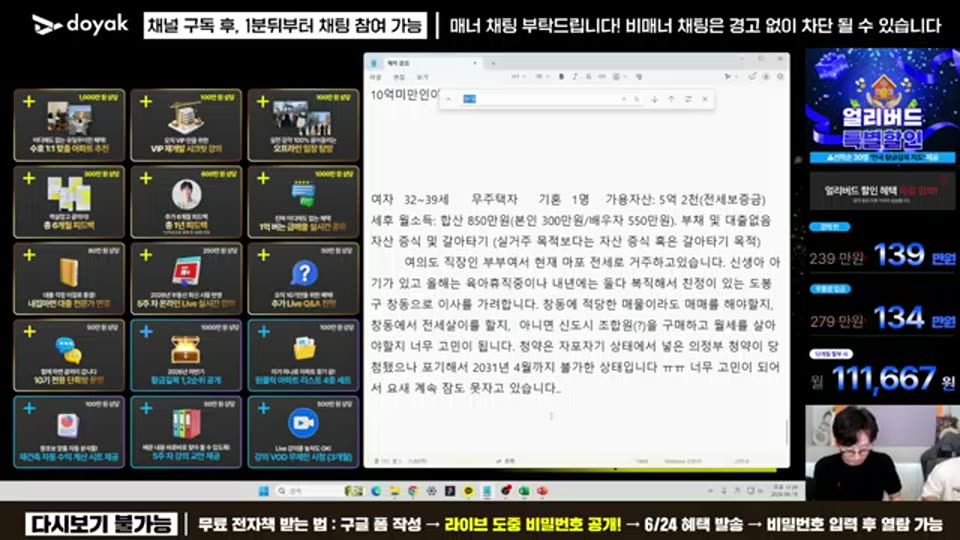This screenshot has width=960, height=540.
Task: Go to previous match with up arrow
Action: (x=671, y=99)
